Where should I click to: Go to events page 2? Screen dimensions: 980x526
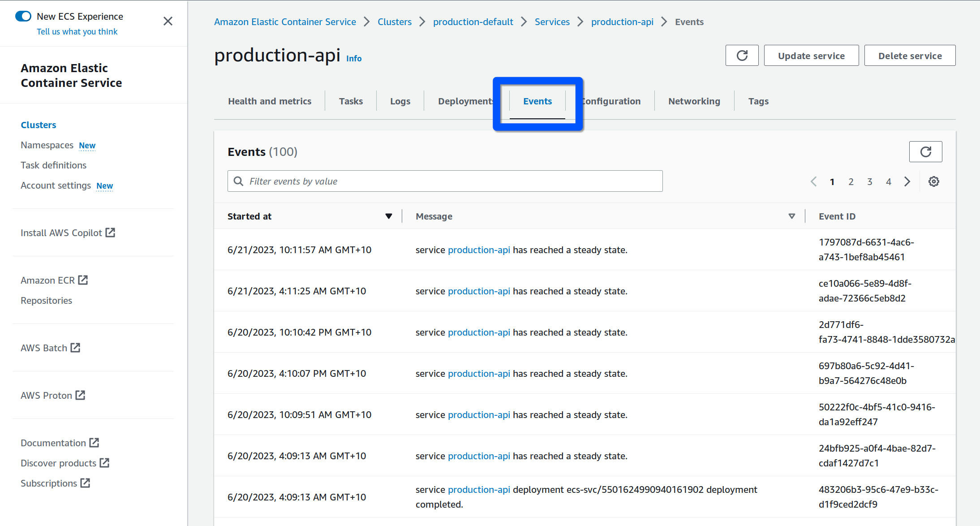point(851,181)
